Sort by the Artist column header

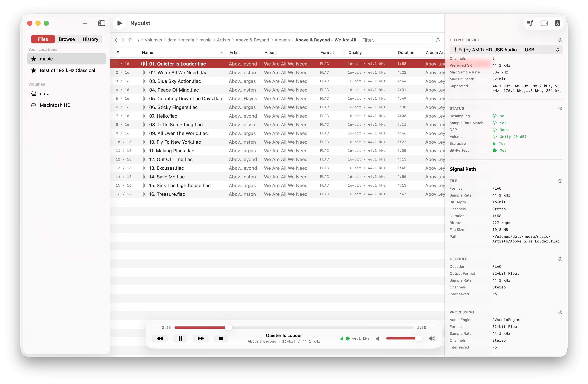[243, 53]
